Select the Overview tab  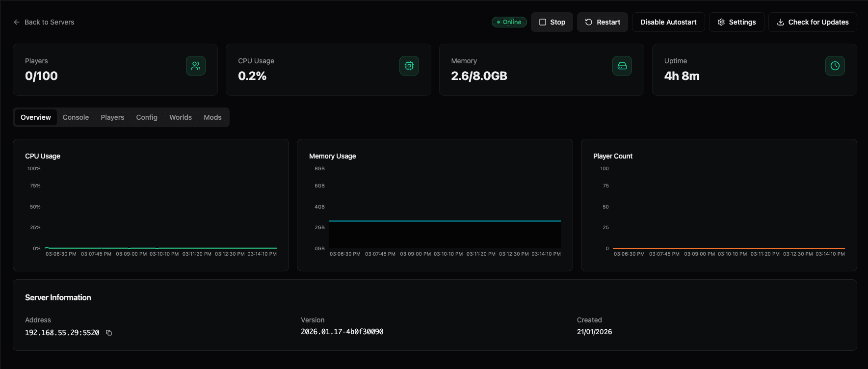point(36,117)
